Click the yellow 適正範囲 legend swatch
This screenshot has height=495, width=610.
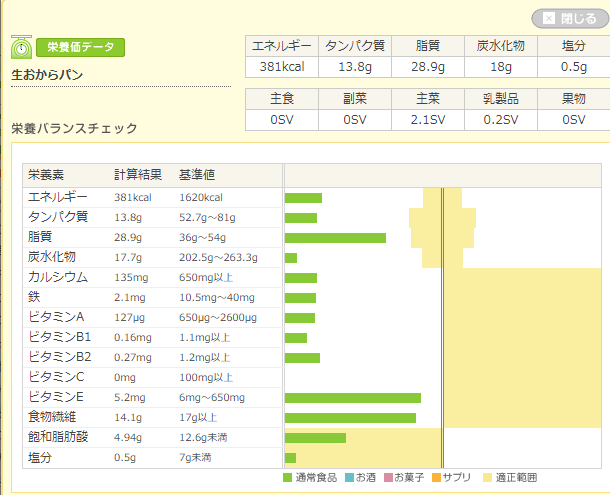click(x=487, y=477)
